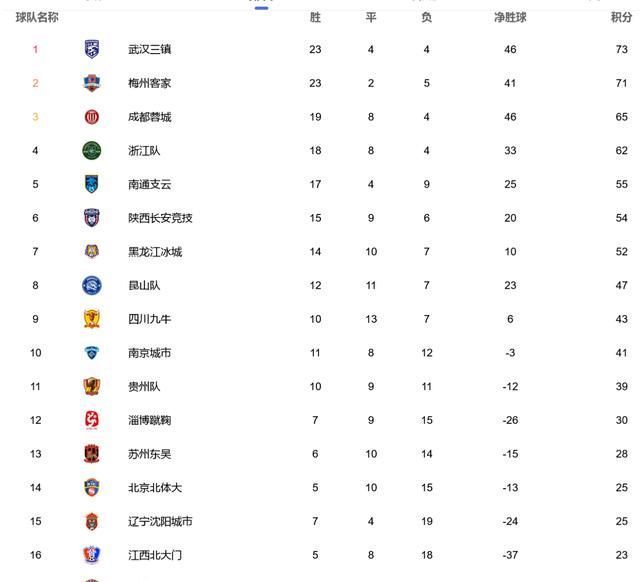Image resolution: width=640 pixels, height=582 pixels.
Task: Open 北京北体大 team page
Action: (155, 488)
